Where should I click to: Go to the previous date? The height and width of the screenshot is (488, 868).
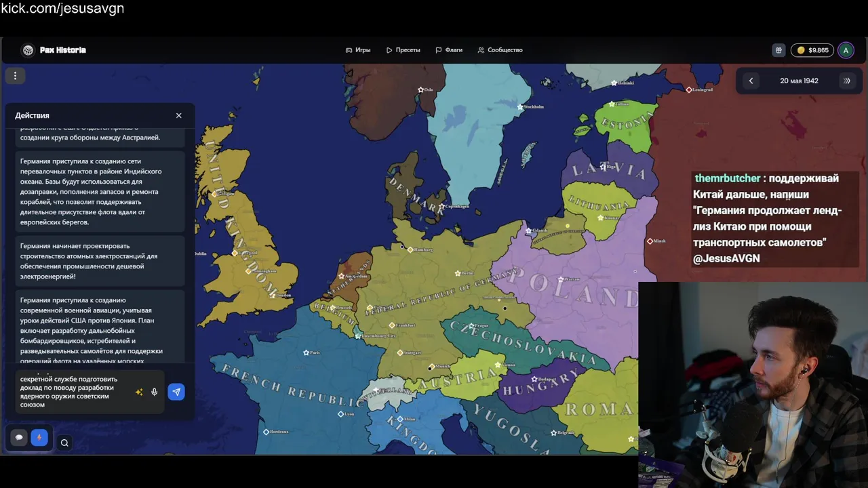coord(751,81)
